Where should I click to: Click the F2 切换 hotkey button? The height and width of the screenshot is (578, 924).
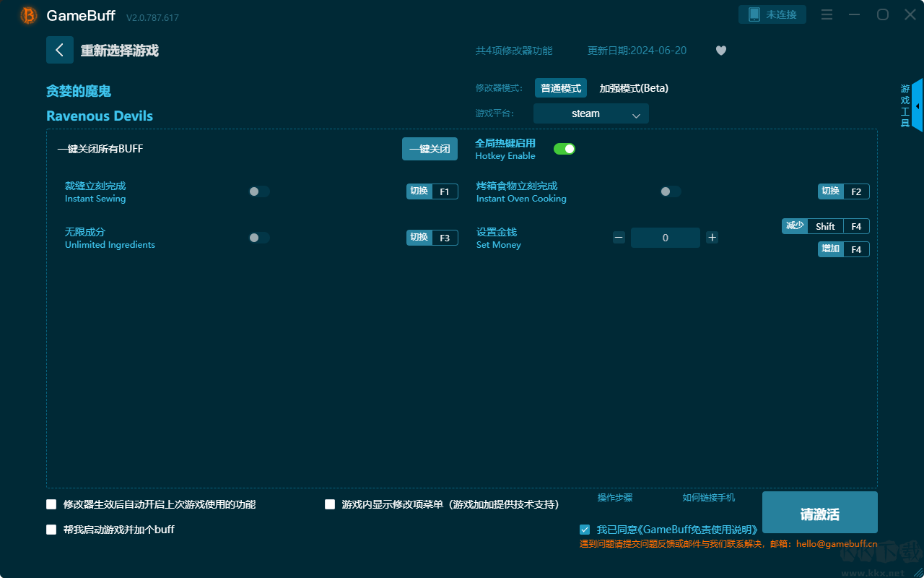[844, 191]
